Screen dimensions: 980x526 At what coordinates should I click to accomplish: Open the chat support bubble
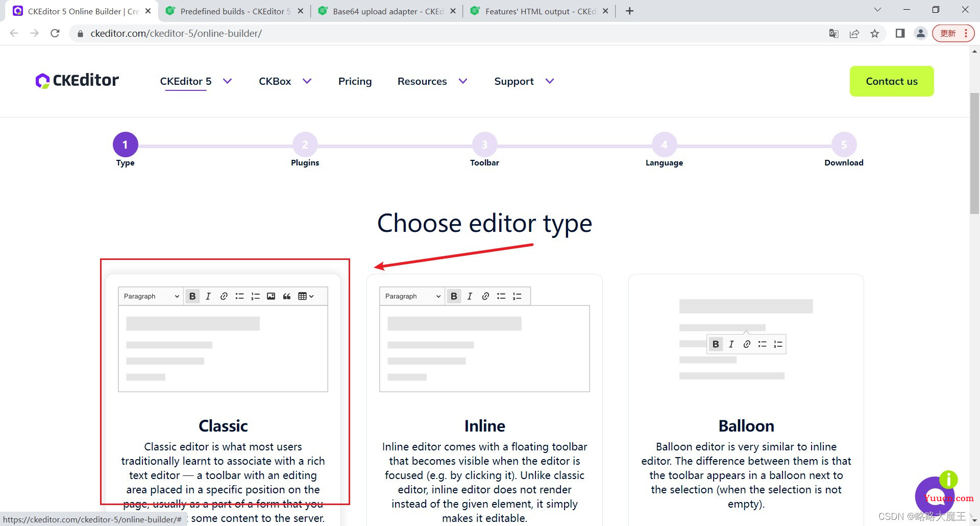tap(935, 495)
